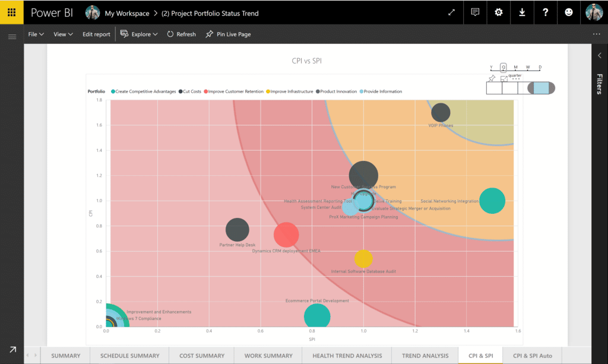
Task: Set timeline granularity to Quarter (Q)
Action: click(x=503, y=67)
